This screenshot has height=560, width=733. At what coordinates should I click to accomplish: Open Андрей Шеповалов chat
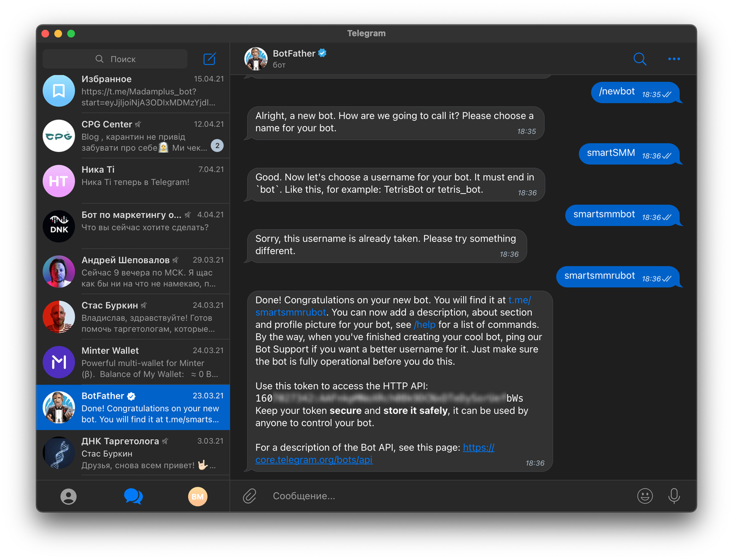133,271
